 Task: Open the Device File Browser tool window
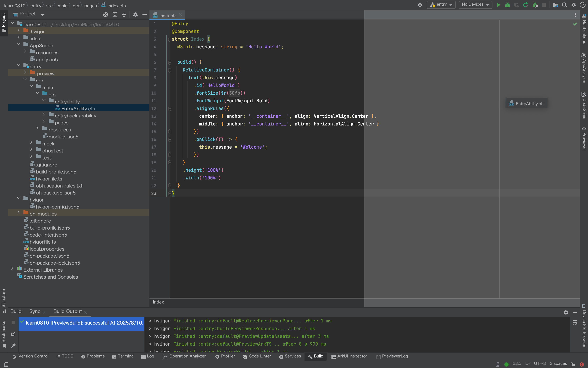(584, 326)
